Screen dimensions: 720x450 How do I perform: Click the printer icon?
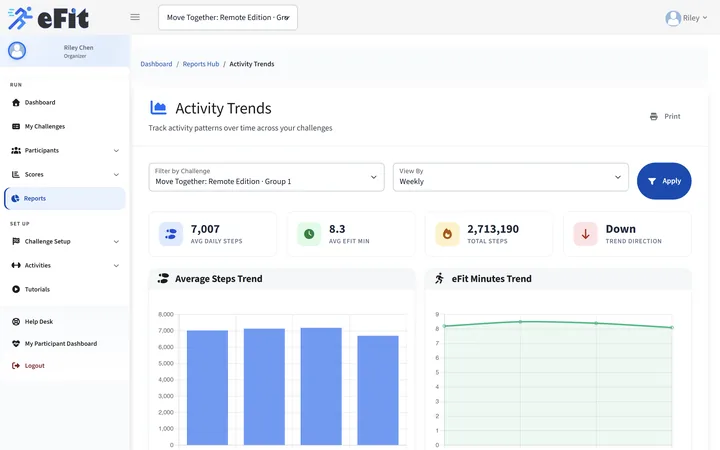tap(653, 117)
